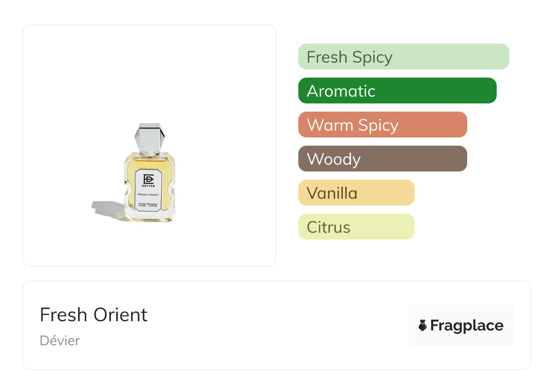This screenshot has width=553, height=392.
Task: Click the Fresh Orient fragrance title
Action: click(x=94, y=315)
